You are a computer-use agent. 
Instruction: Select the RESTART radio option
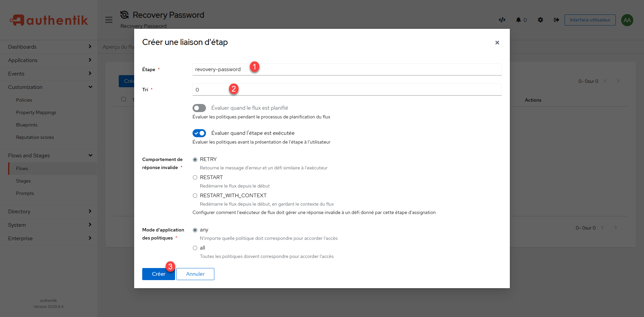[195, 177]
